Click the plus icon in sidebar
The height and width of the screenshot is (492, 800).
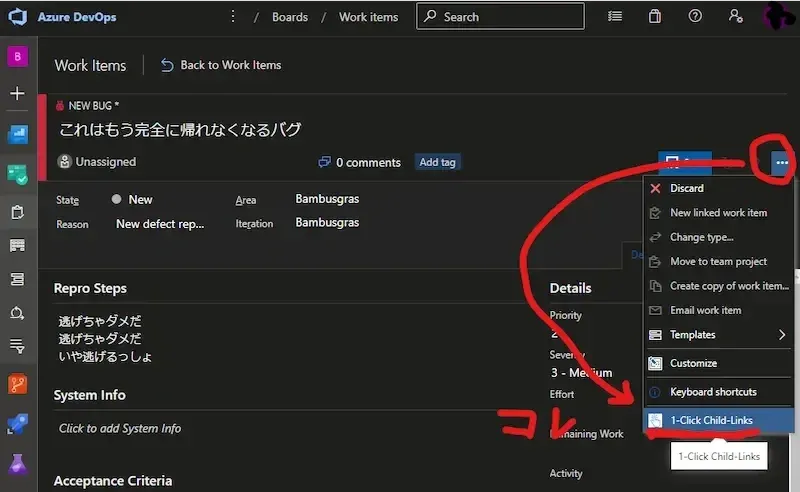pos(17,94)
